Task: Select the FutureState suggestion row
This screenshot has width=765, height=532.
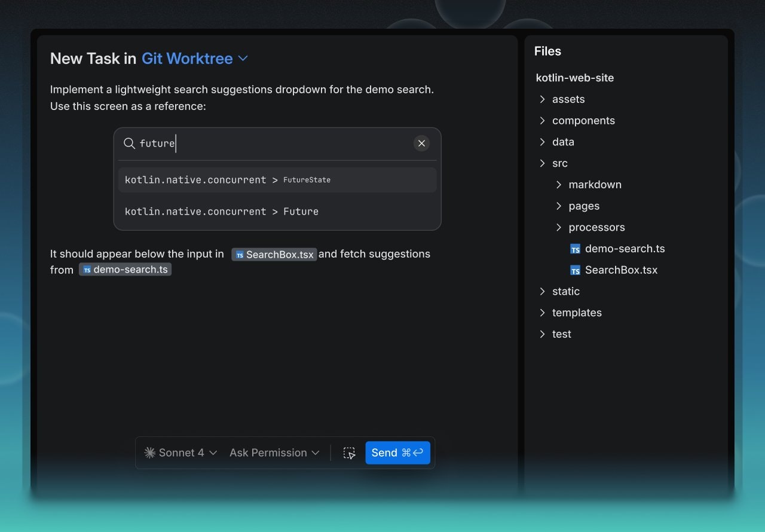Action: point(277,179)
